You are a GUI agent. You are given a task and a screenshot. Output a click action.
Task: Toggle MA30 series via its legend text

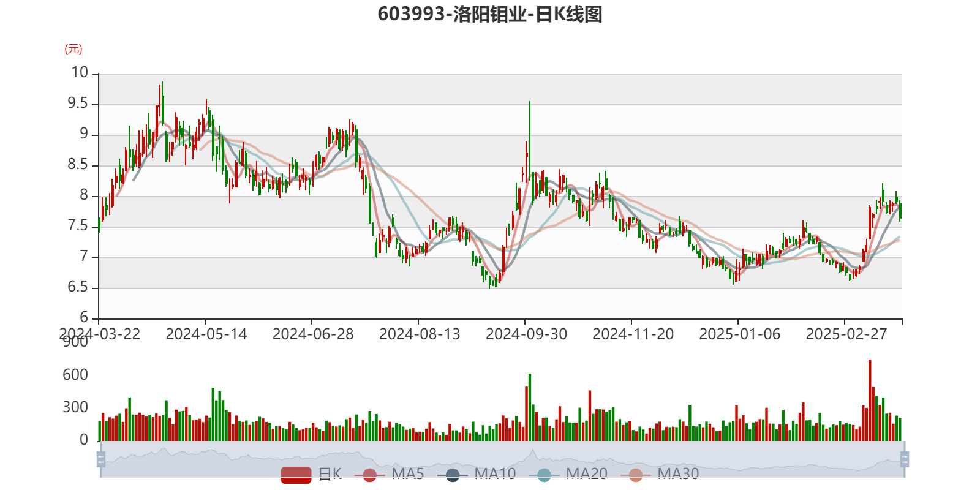pyautogui.click(x=678, y=474)
